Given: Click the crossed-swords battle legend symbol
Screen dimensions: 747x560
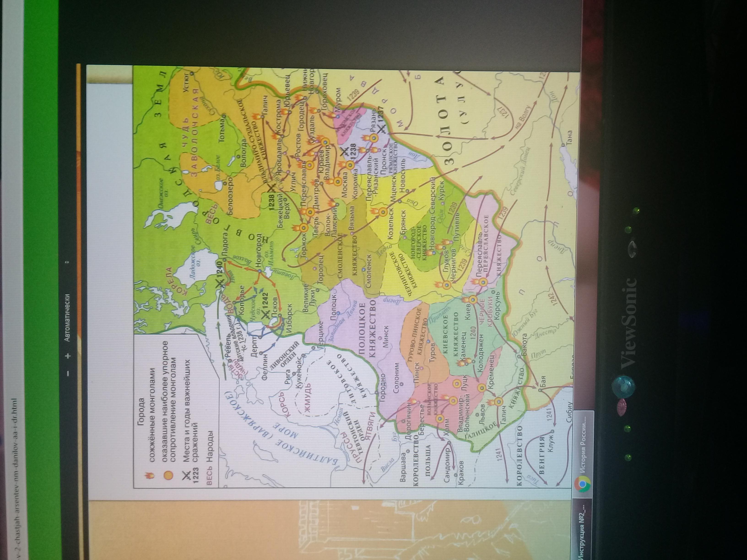Looking at the screenshot, I should tap(186, 476).
